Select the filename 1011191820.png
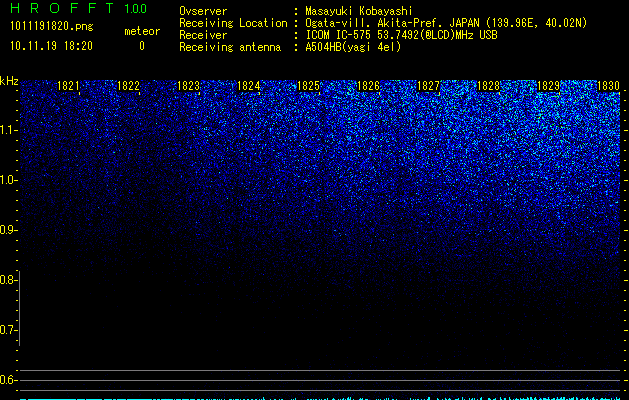The image size is (629, 400). pos(52,27)
